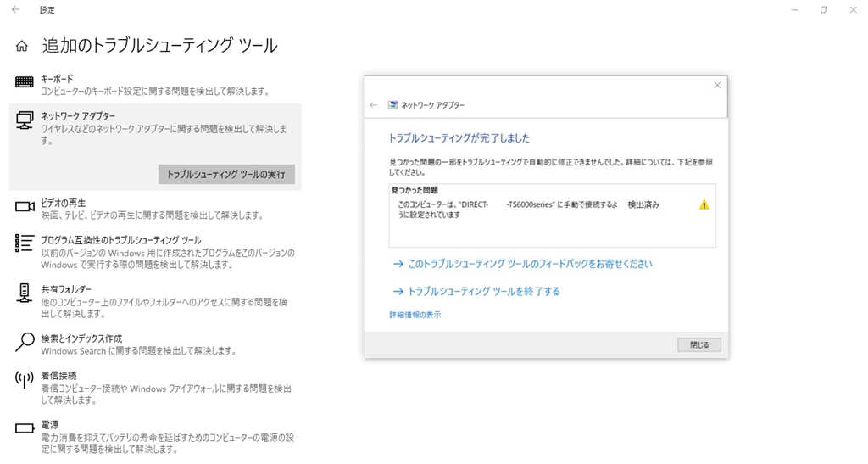Select the キーボード troubleshooter item

pos(155,85)
